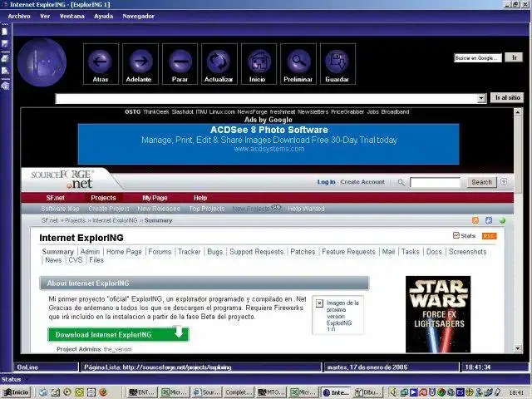Open the Inicio Windows start button
532x399 pixels.
[16, 392]
